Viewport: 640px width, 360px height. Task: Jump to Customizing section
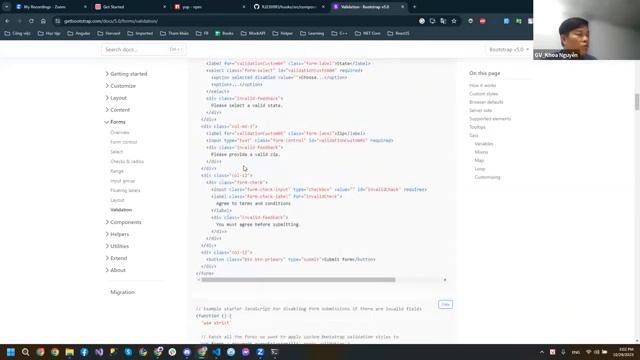pos(487,177)
